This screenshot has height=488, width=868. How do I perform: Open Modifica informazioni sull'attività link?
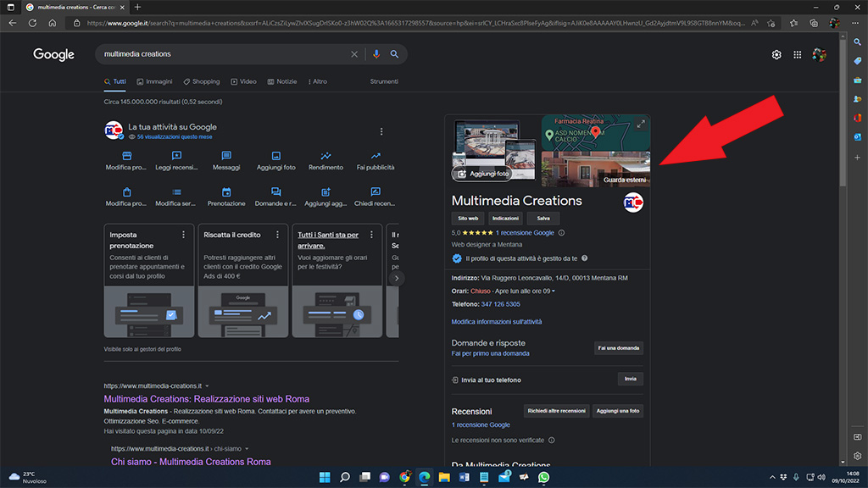tap(497, 322)
